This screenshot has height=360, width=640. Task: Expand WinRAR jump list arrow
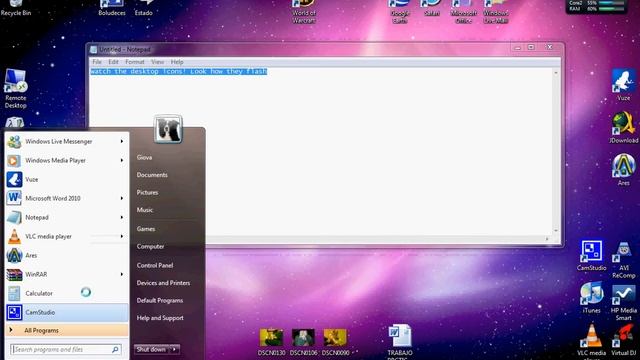tap(122, 274)
